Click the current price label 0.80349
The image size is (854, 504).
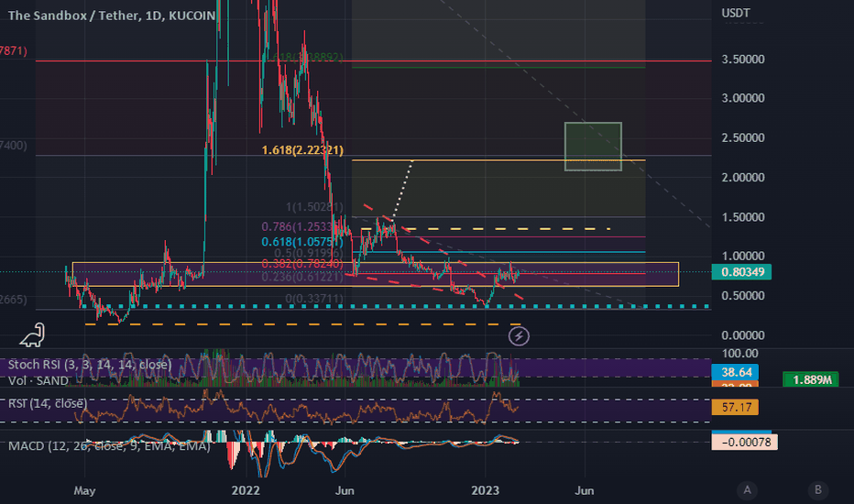pyautogui.click(x=741, y=272)
